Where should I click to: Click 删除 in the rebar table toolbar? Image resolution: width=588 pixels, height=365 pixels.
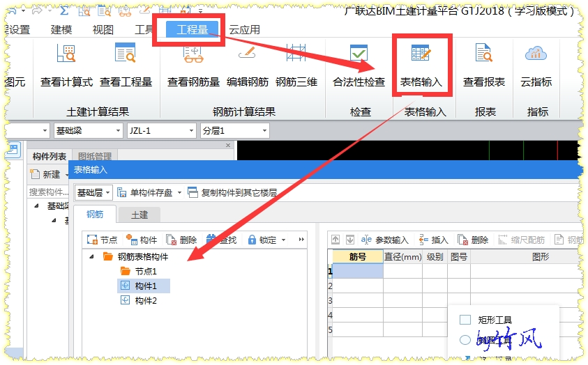point(473,240)
